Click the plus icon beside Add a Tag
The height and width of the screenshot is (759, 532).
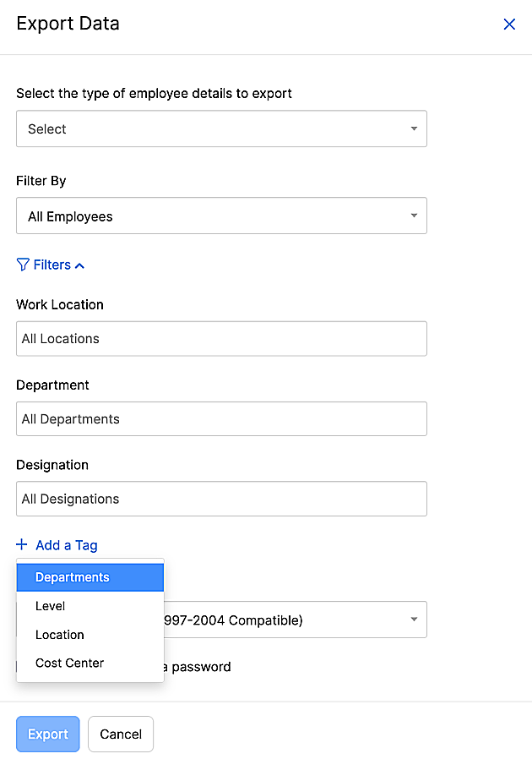pos(22,545)
